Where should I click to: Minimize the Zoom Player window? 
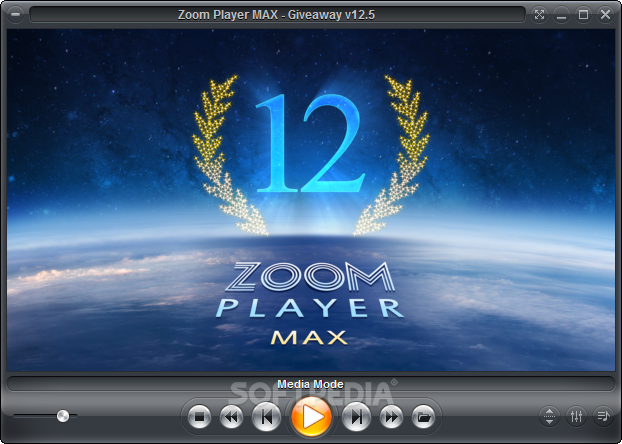[561, 15]
